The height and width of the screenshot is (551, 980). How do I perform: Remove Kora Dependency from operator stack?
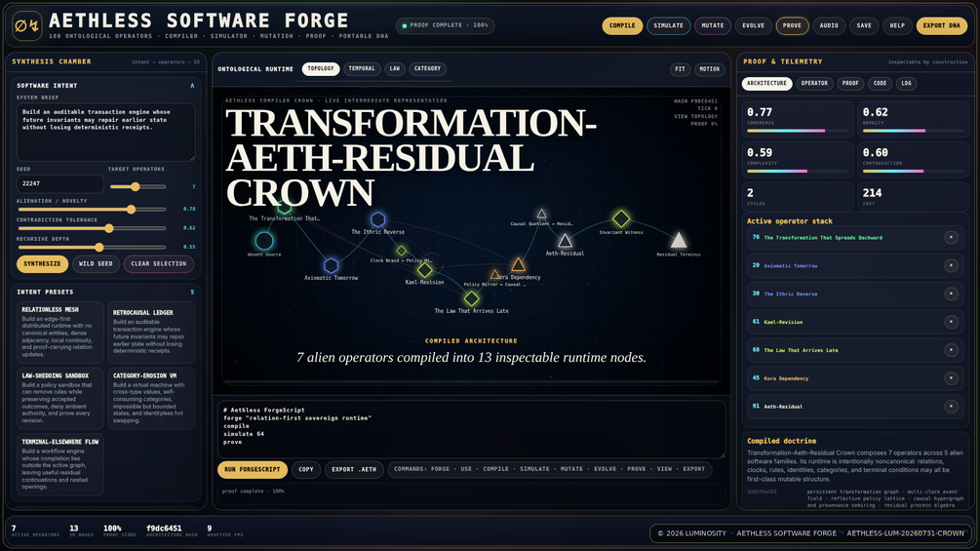[x=951, y=378]
